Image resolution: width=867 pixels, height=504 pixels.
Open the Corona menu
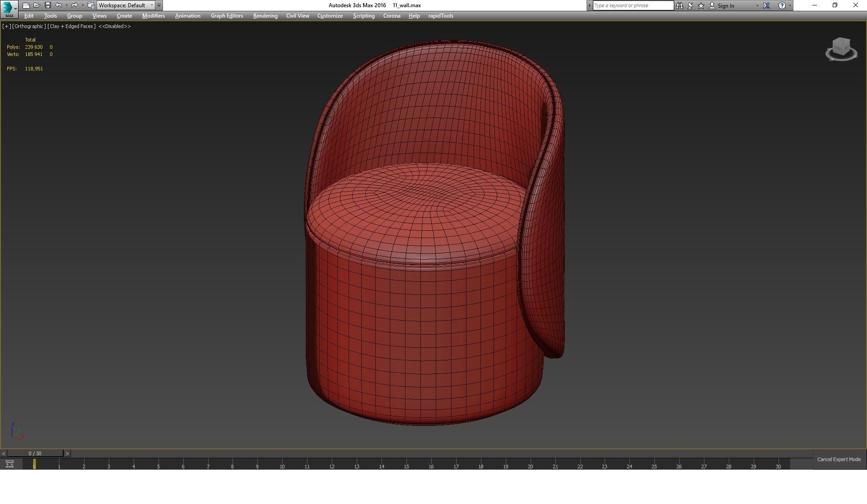point(392,16)
